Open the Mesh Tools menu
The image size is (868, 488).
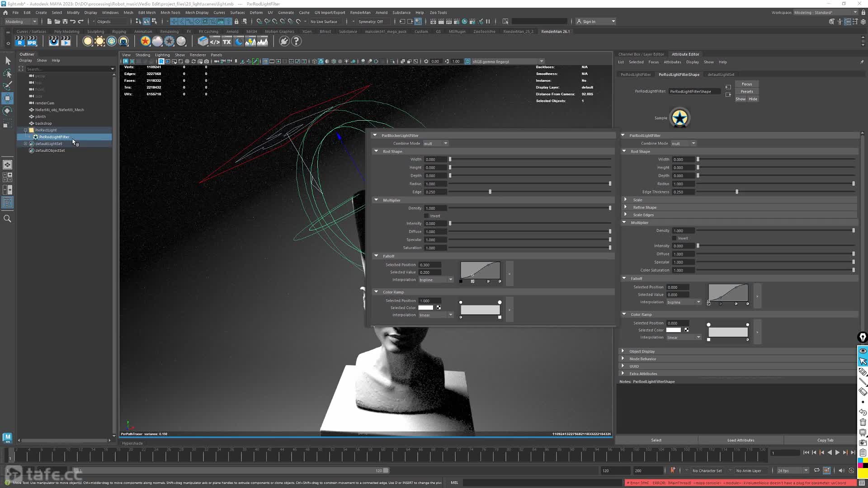[x=170, y=13]
